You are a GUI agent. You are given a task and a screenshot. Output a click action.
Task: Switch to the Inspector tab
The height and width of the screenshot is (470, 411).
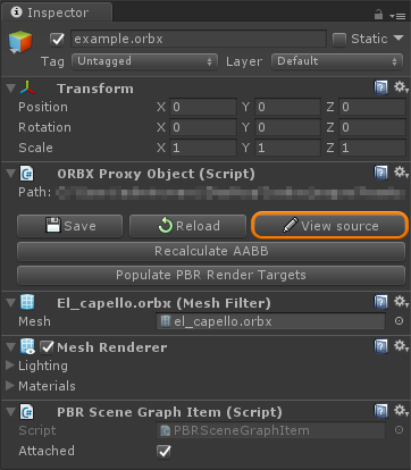tap(56, 13)
